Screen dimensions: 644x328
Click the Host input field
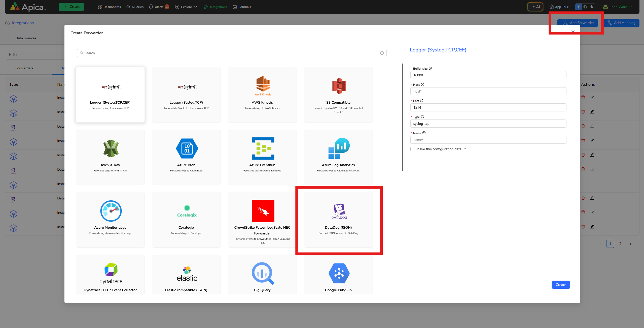pyautogui.click(x=488, y=91)
